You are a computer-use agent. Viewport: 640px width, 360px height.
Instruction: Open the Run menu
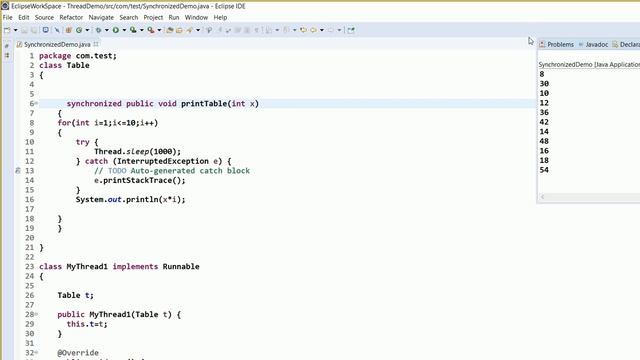174,18
